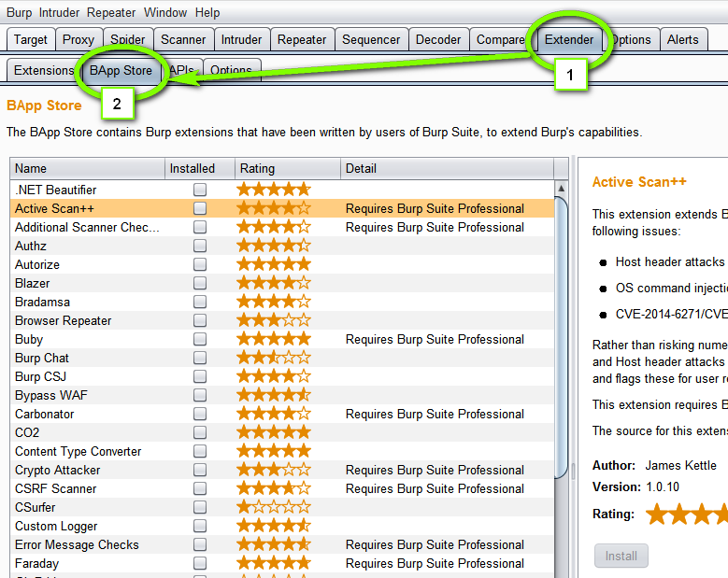728x578 pixels.
Task: Toggle Installed checkbox for Autorize
Action: click(200, 264)
